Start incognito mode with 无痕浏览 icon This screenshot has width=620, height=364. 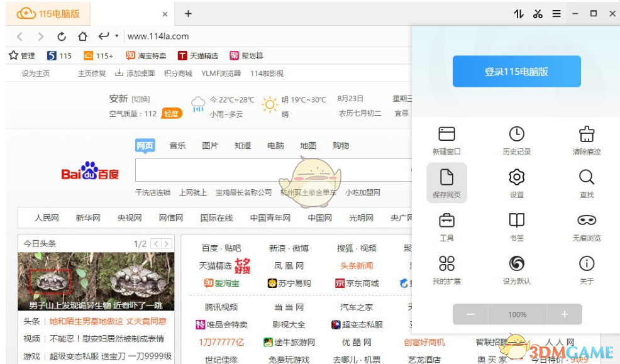coord(585,225)
